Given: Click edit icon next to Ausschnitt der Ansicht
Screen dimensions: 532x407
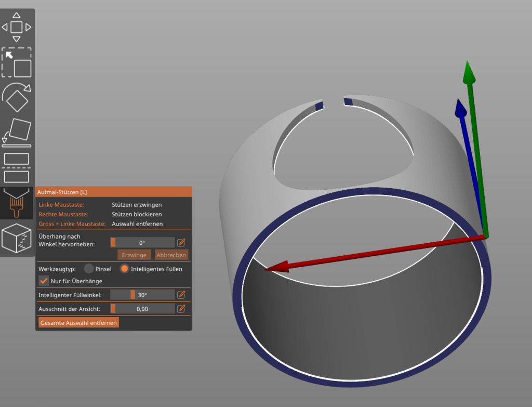Looking at the screenshot, I should click(181, 309).
